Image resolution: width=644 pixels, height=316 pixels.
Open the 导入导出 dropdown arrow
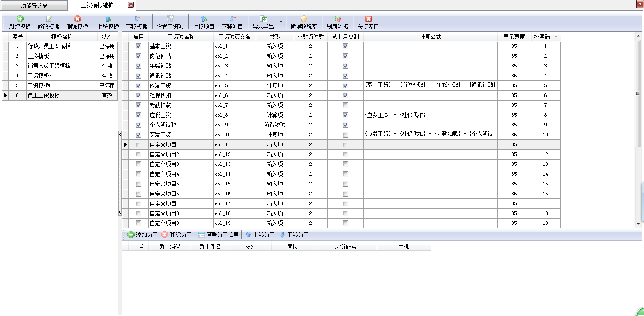pos(281,21)
